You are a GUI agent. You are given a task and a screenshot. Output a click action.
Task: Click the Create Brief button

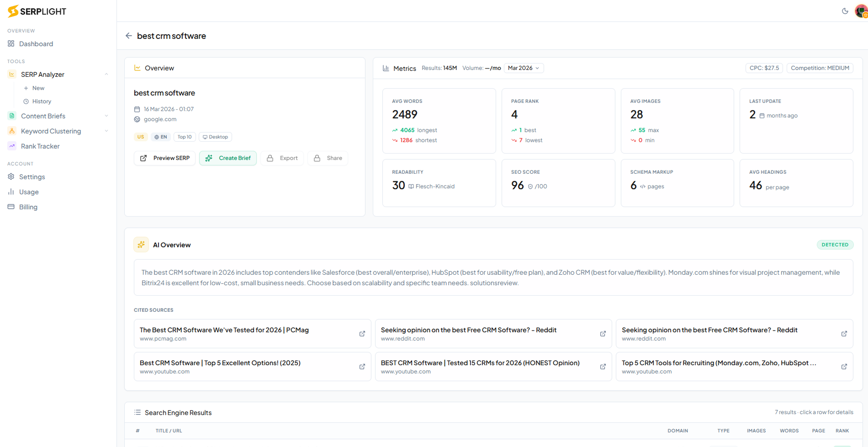(x=228, y=158)
